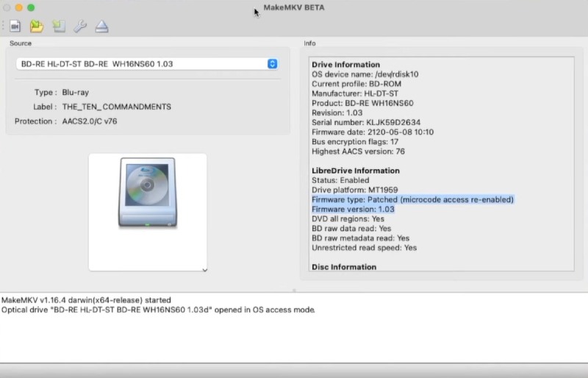This screenshot has height=378, width=588.
Task: Click the Protection value AACS2.0/C v76
Action: pyautogui.click(x=90, y=121)
